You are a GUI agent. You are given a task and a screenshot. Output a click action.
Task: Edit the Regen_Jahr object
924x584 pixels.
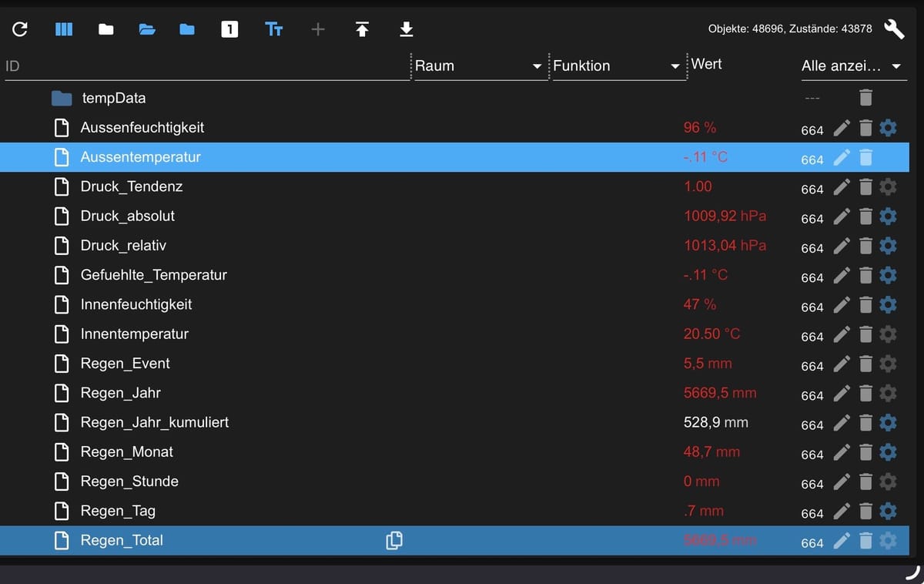point(842,393)
